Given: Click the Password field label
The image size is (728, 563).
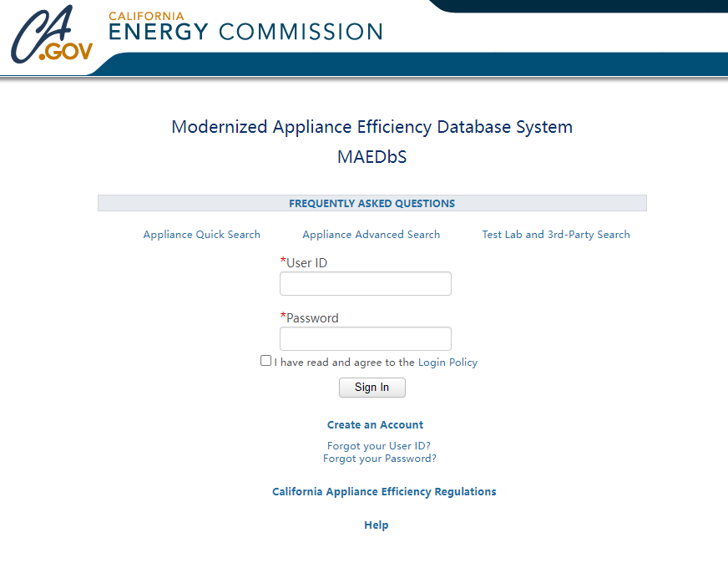Looking at the screenshot, I should (311, 318).
